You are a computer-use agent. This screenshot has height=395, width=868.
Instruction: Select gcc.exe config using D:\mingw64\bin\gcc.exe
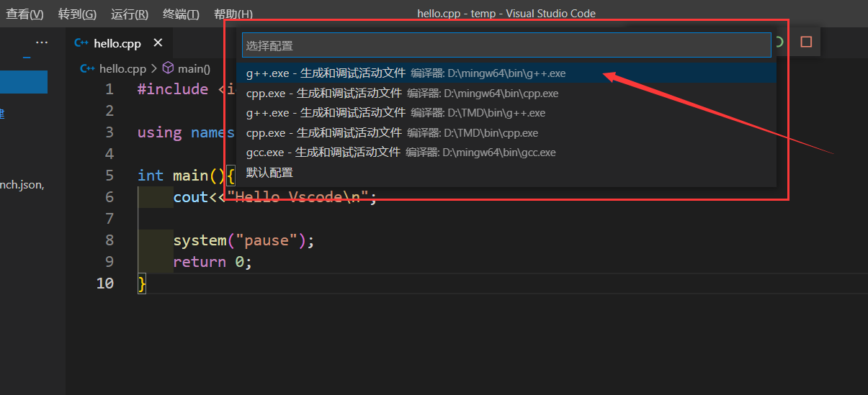(x=506, y=153)
